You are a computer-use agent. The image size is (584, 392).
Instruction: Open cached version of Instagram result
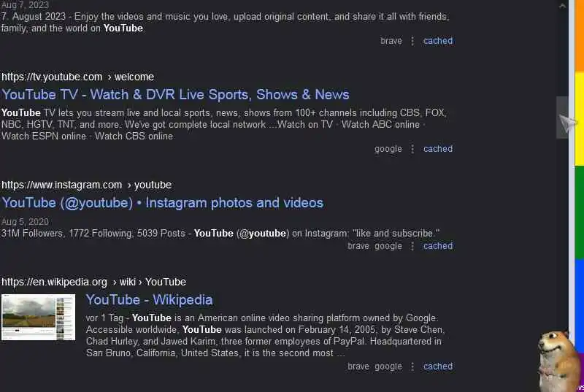tap(438, 246)
